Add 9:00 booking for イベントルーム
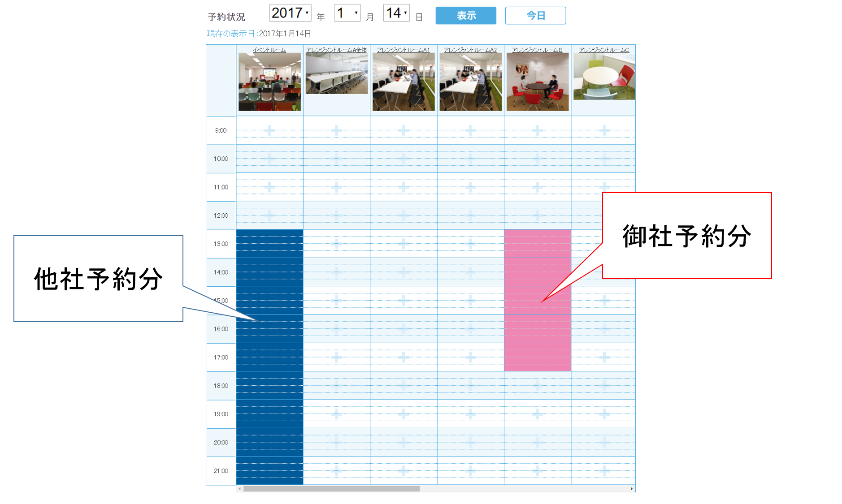The height and width of the screenshot is (504, 842). [269, 130]
